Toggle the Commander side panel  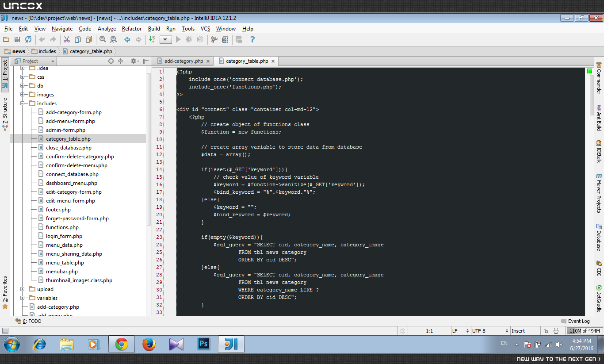tap(599, 77)
